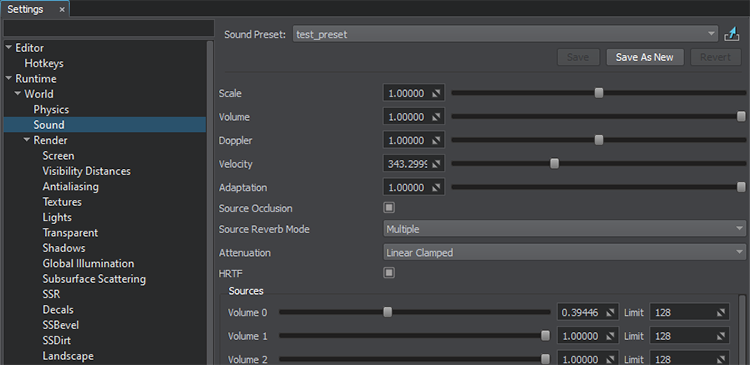
Task: Collapse the Render tree node
Action: [27, 140]
